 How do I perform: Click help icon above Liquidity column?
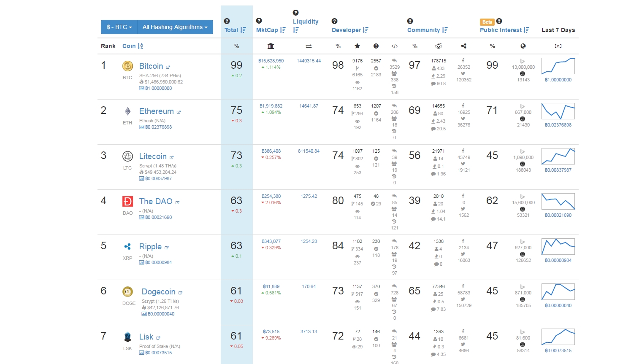click(295, 13)
